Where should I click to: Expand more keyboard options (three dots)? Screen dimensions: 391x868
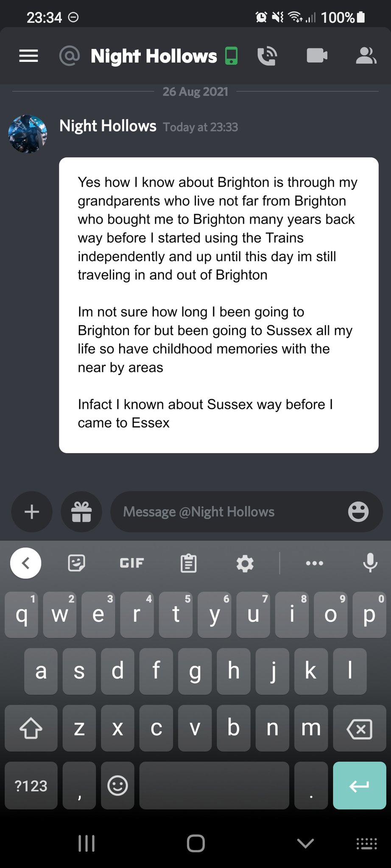coord(314,563)
